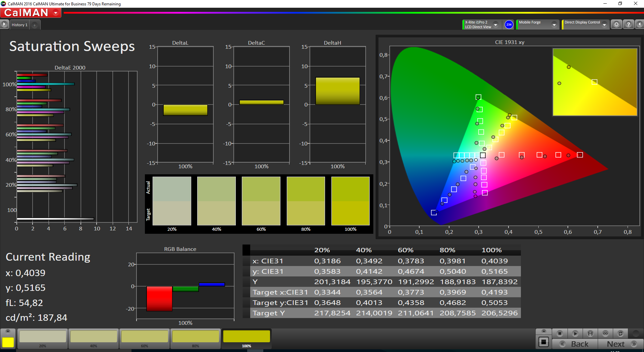Image resolution: width=644 pixels, height=352 pixels.
Task: Open the Mobile Forge source dropdown
Action: [554, 25]
